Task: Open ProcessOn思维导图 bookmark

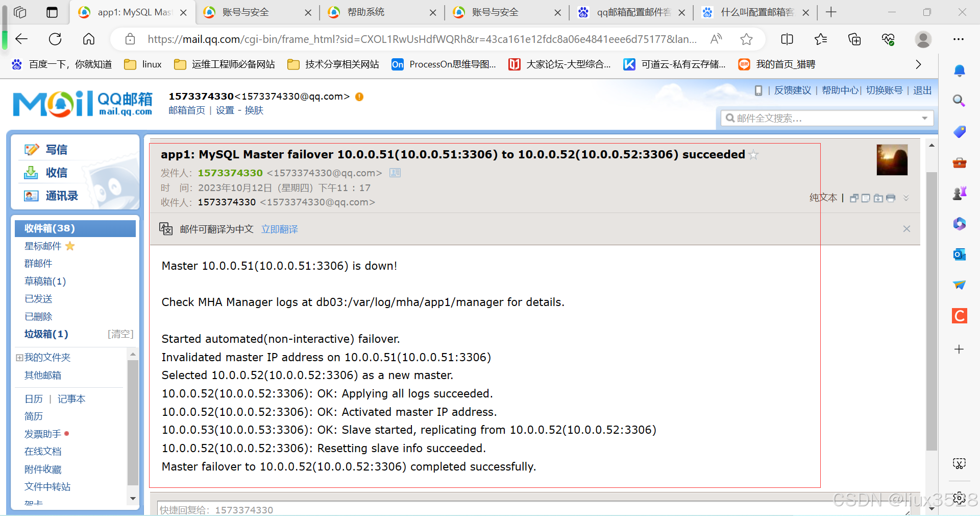Action: [444, 64]
